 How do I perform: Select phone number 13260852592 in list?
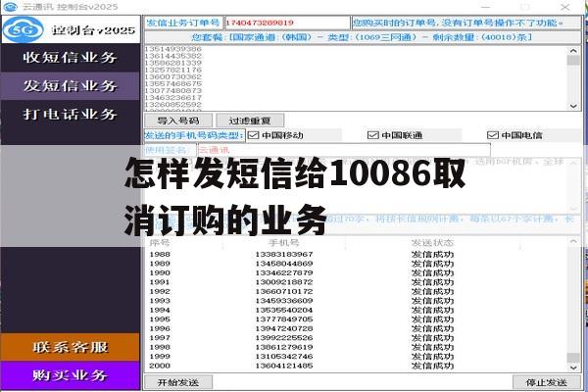point(172,104)
